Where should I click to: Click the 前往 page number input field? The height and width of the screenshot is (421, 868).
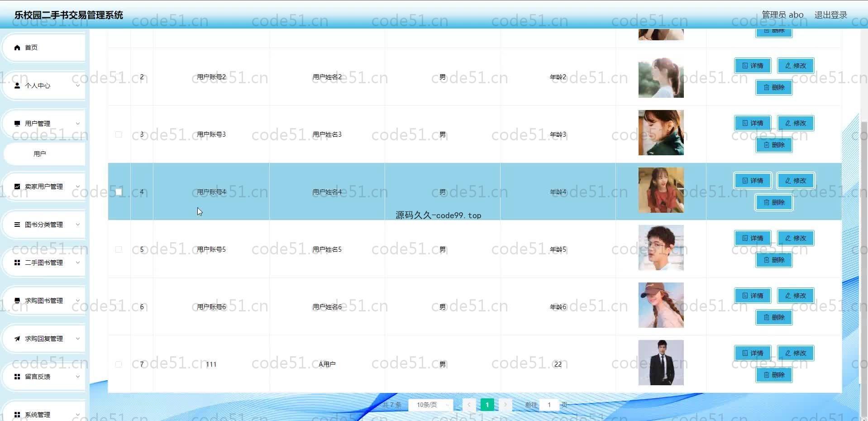[x=549, y=405]
